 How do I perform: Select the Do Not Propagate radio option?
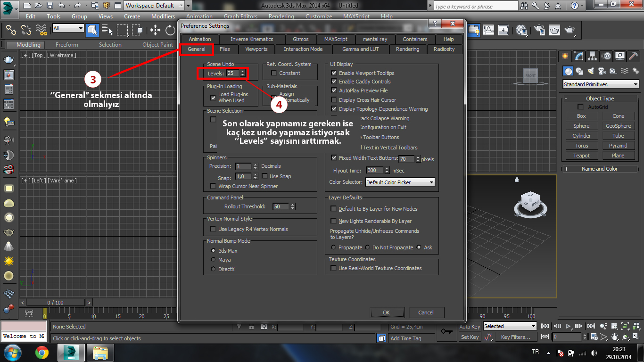coord(367,247)
